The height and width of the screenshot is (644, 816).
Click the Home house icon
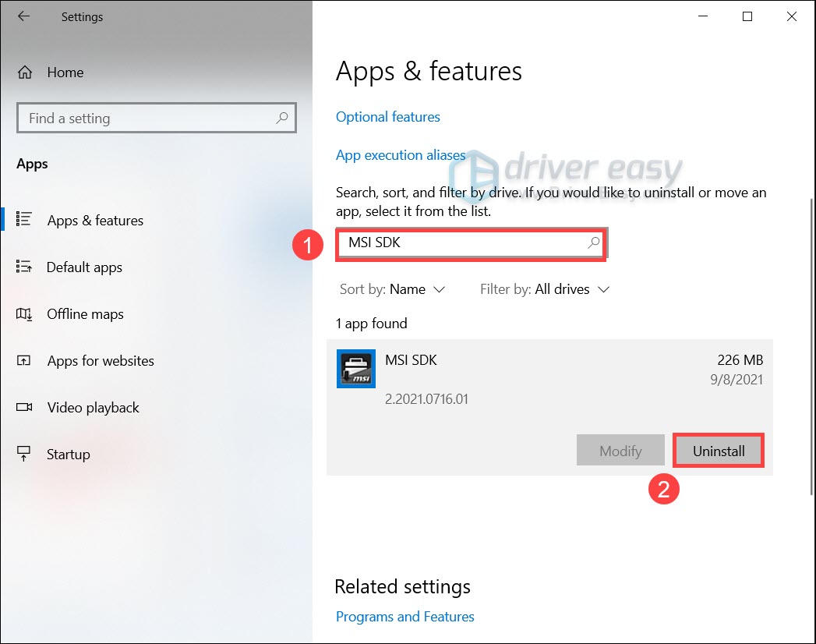click(25, 73)
